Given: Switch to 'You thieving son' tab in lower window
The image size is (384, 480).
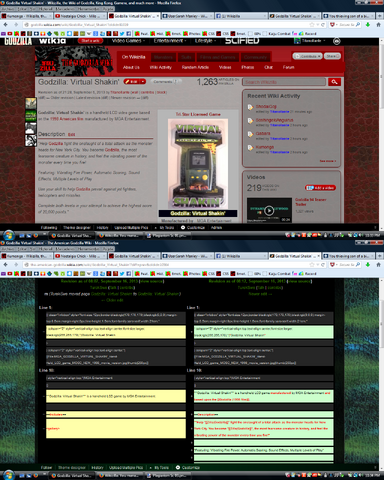Looking at the screenshot, I should coord(348,256).
